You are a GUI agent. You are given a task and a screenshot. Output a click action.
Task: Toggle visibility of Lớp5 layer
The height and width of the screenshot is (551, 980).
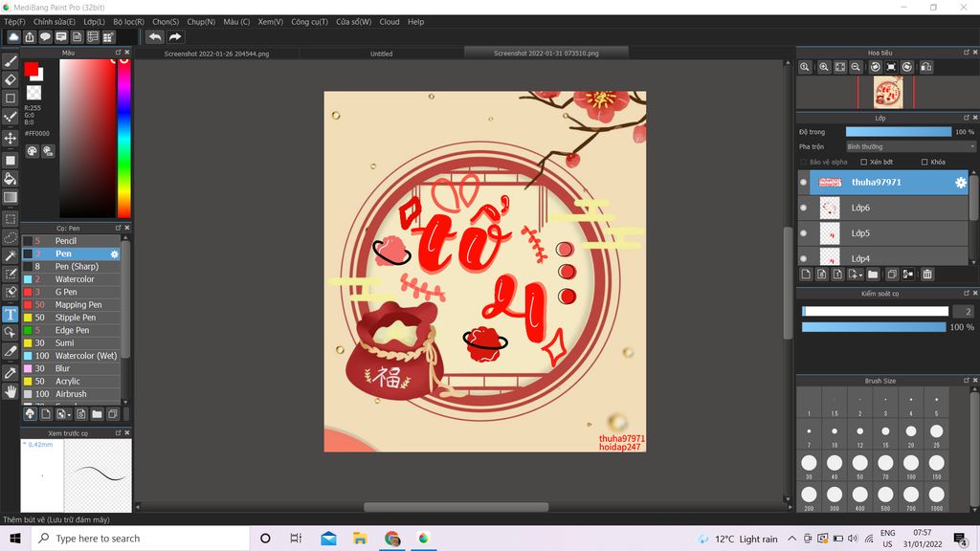pyautogui.click(x=803, y=233)
